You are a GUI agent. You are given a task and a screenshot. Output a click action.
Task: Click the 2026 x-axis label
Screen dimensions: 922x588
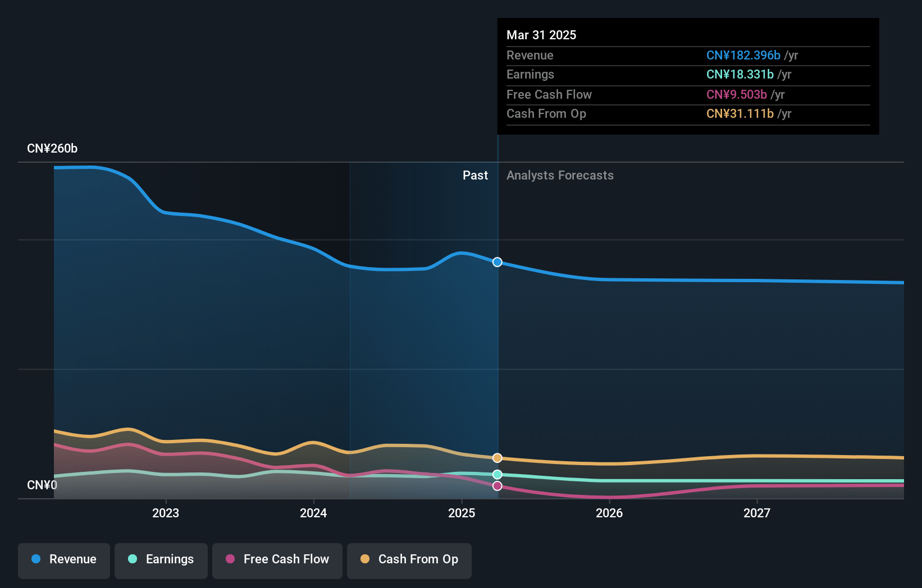(609, 513)
